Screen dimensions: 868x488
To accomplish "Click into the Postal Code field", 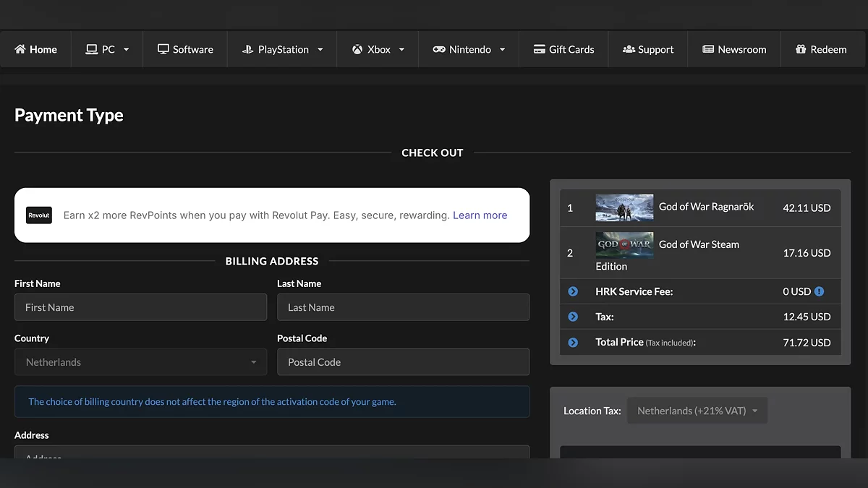I will pyautogui.click(x=403, y=362).
